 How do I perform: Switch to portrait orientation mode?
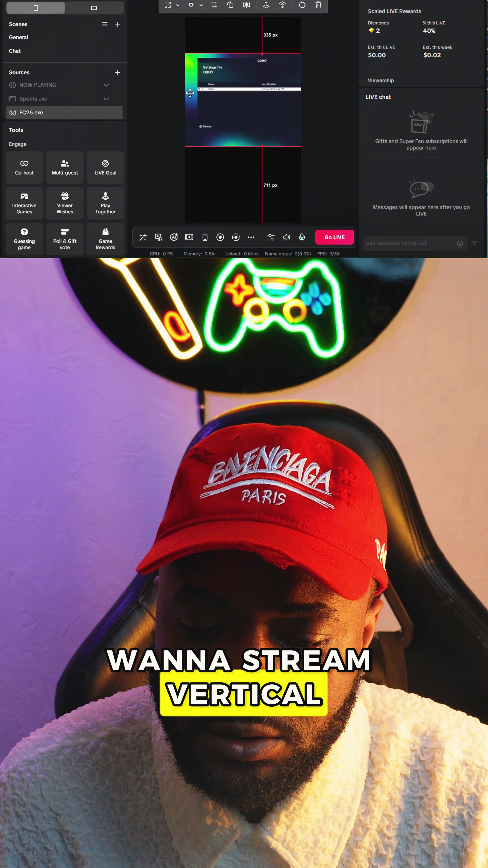tap(36, 8)
